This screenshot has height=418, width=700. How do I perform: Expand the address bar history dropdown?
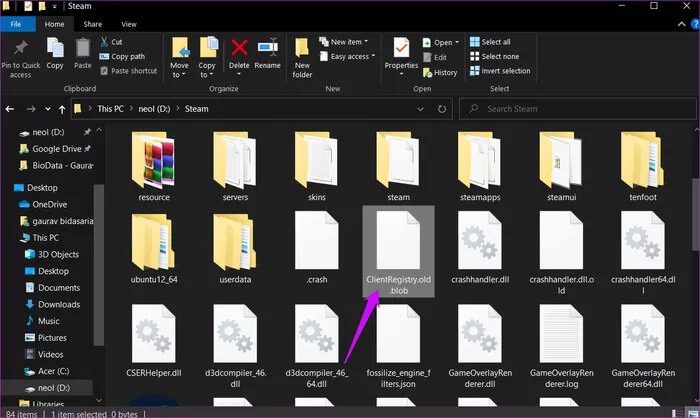pos(420,109)
